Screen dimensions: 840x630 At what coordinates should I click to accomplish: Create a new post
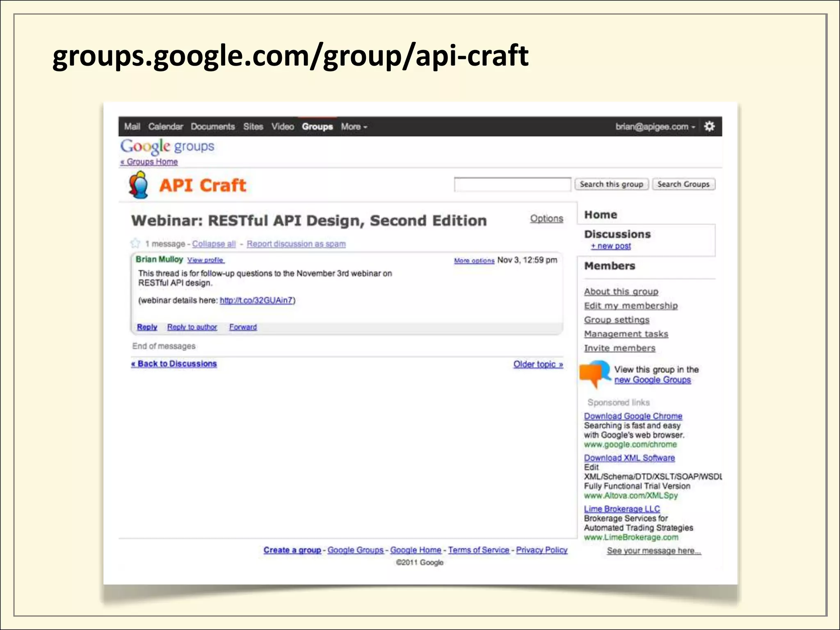tap(611, 246)
